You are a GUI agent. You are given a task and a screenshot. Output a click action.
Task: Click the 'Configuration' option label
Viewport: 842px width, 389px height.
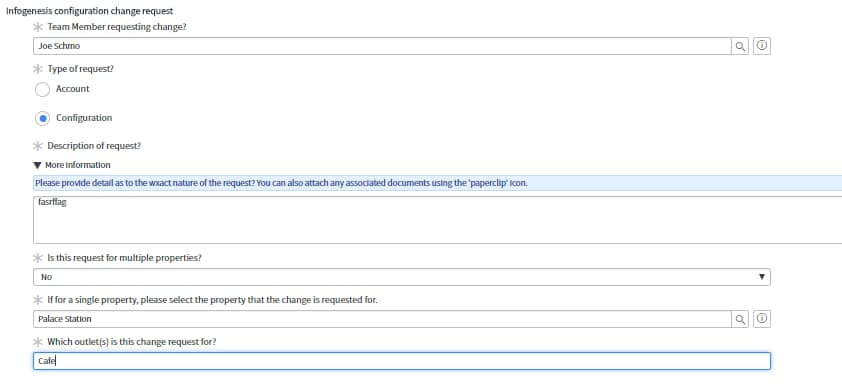84,118
